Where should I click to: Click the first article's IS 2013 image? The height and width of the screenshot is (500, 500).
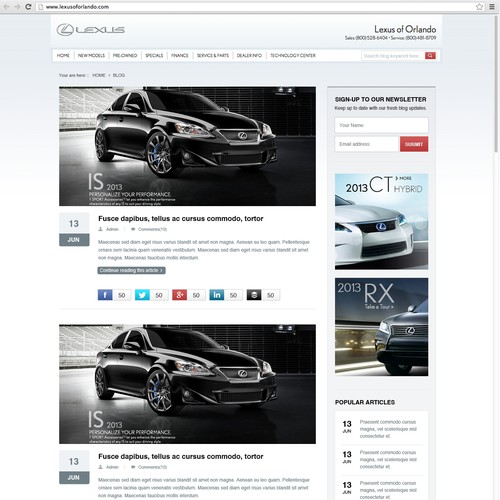[187, 146]
